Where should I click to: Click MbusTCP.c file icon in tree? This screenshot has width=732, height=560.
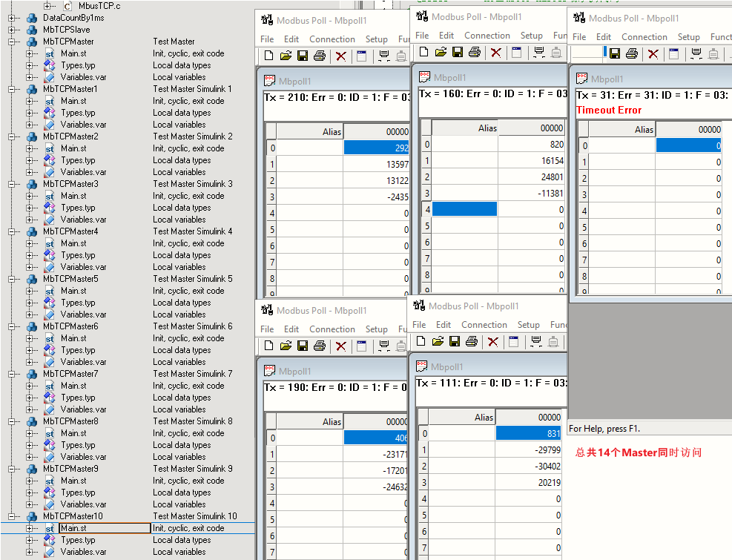[67, 6]
